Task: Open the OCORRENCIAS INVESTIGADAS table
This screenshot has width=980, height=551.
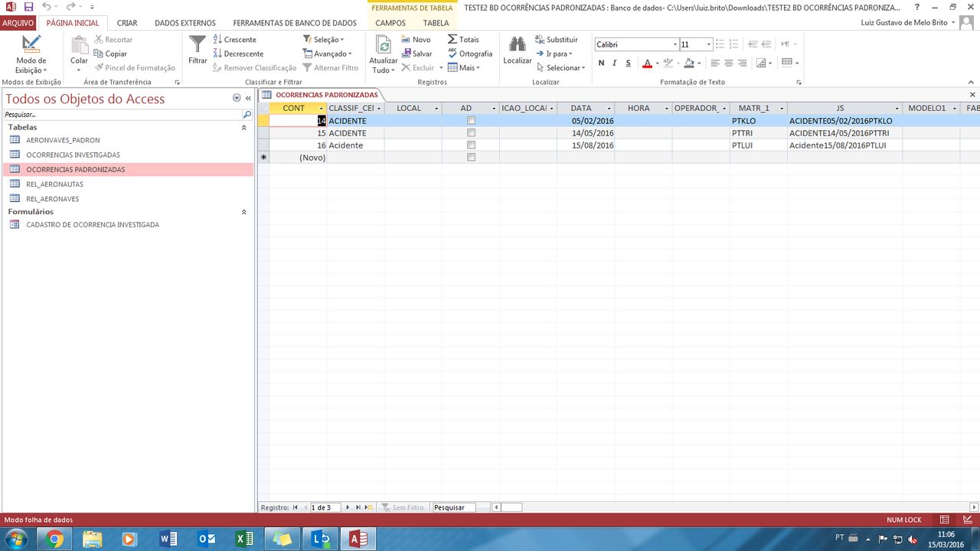Action: click(128, 155)
